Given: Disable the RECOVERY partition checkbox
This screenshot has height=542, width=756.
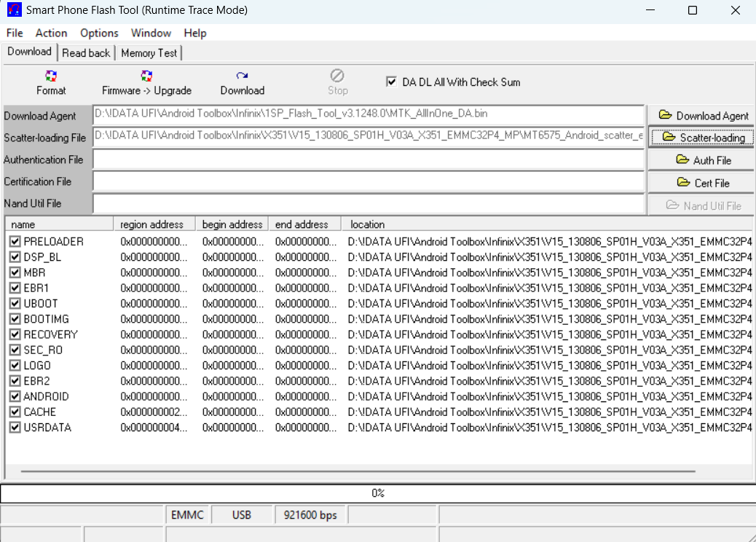Looking at the screenshot, I should 15,334.
